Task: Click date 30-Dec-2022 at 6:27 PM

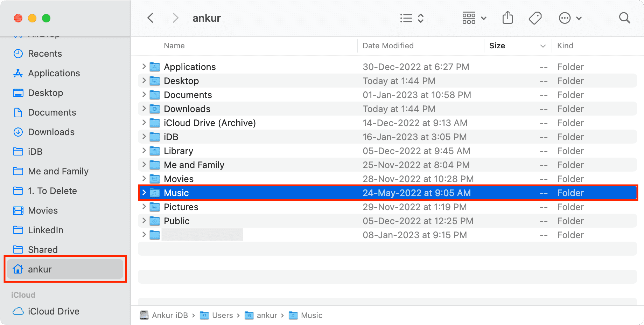Action: pos(416,67)
